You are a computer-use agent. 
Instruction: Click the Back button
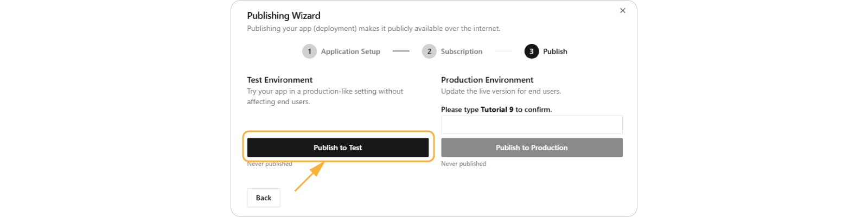[x=264, y=198]
